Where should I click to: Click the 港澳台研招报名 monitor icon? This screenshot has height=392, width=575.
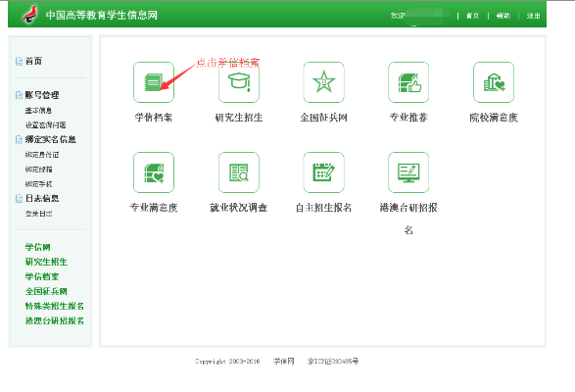(x=408, y=172)
